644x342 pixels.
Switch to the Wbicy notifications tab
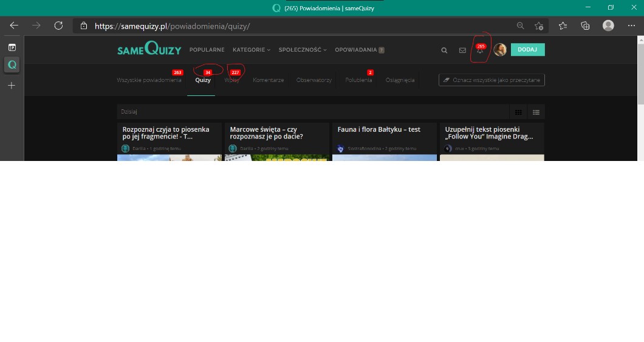[231, 80]
